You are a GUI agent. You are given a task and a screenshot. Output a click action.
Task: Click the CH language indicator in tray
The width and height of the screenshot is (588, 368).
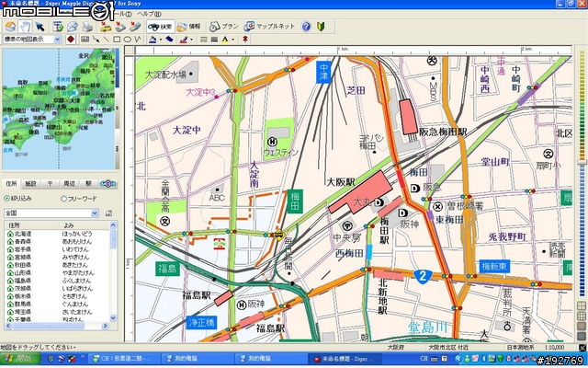click(x=424, y=359)
